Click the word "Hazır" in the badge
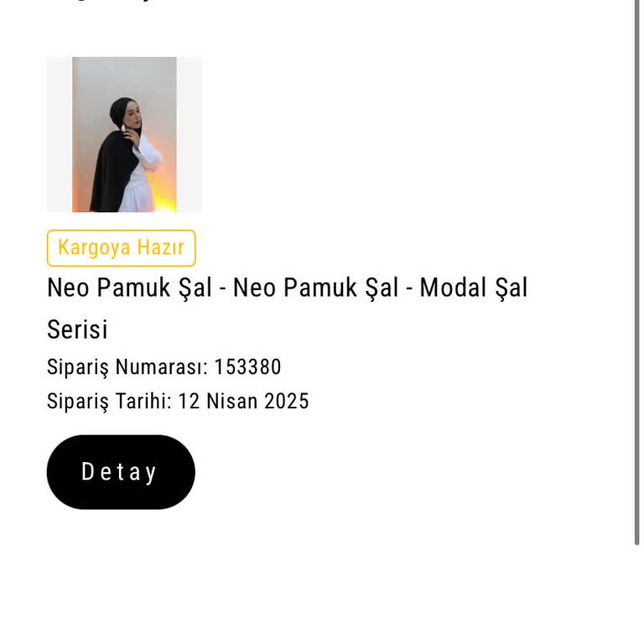The image size is (644, 644). 160,248
